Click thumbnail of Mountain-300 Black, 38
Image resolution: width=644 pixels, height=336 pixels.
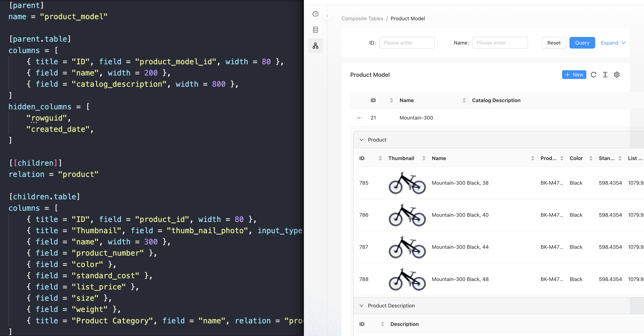coord(407,183)
